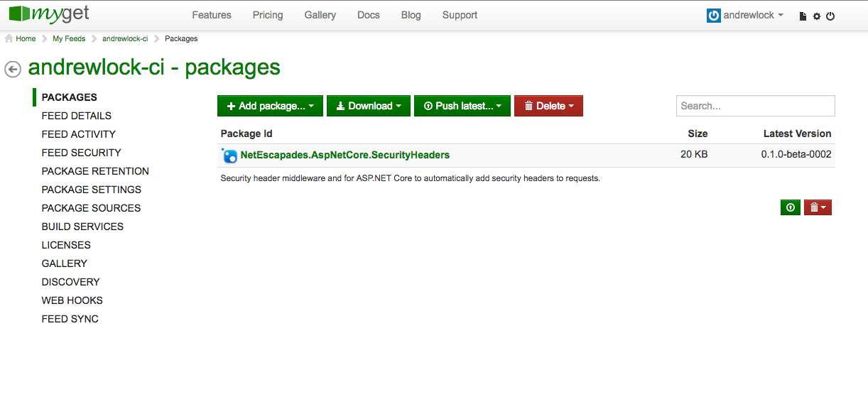The width and height of the screenshot is (868, 402).
Task: Open the small red trash dropdown
Action: pos(818,207)
